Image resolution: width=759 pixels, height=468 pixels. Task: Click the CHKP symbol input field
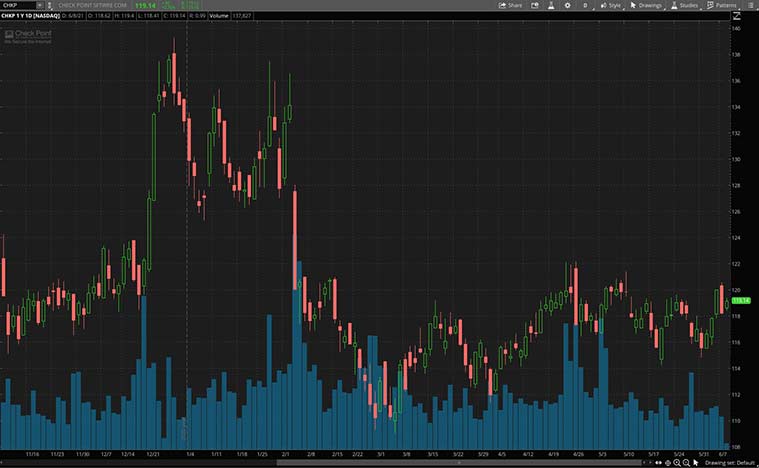pos(18,5)
